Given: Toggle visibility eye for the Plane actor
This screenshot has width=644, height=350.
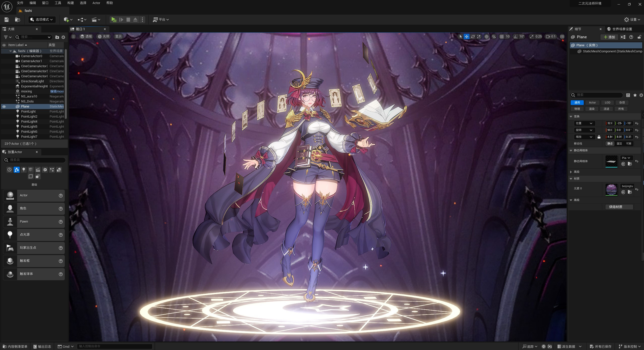Looking at the screenshot, I should (4, 107).
